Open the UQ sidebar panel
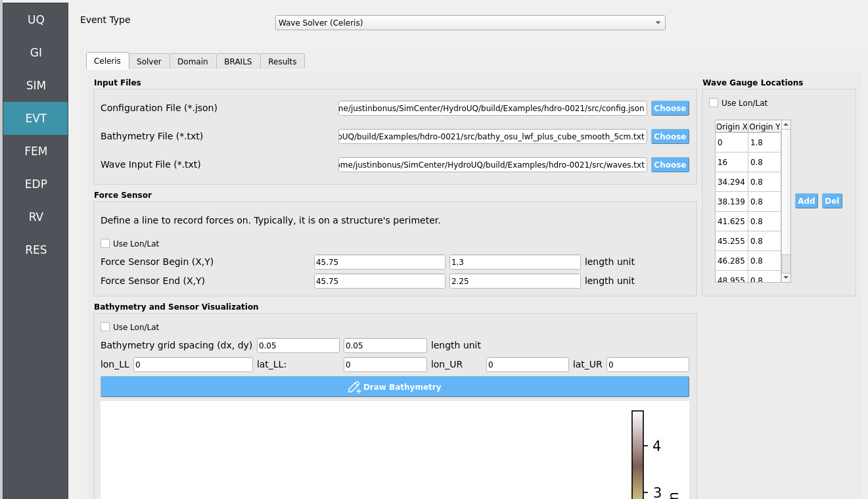The image size is (868, 499). 35,20
